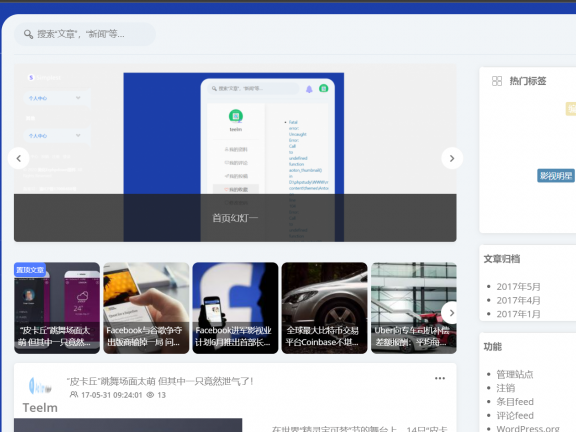576x432 pixels.
Task: Advance to the next homepage slide
Action: [x=452, y=158]
